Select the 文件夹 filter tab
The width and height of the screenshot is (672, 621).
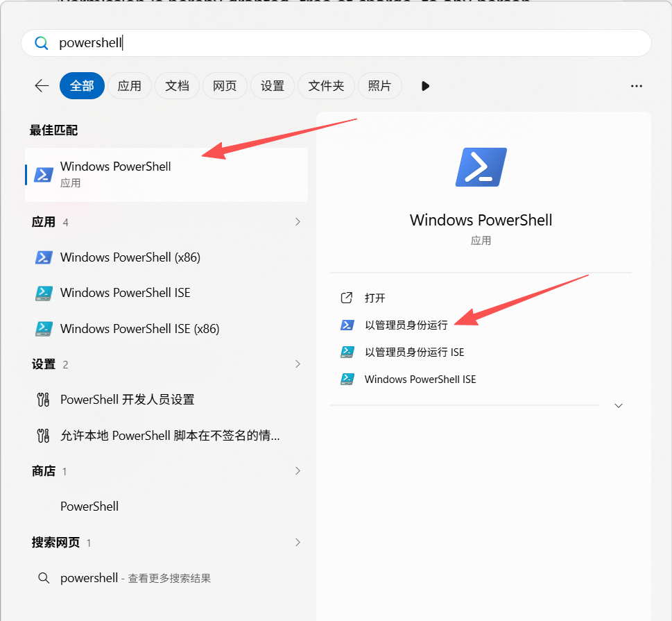(326, 86)
